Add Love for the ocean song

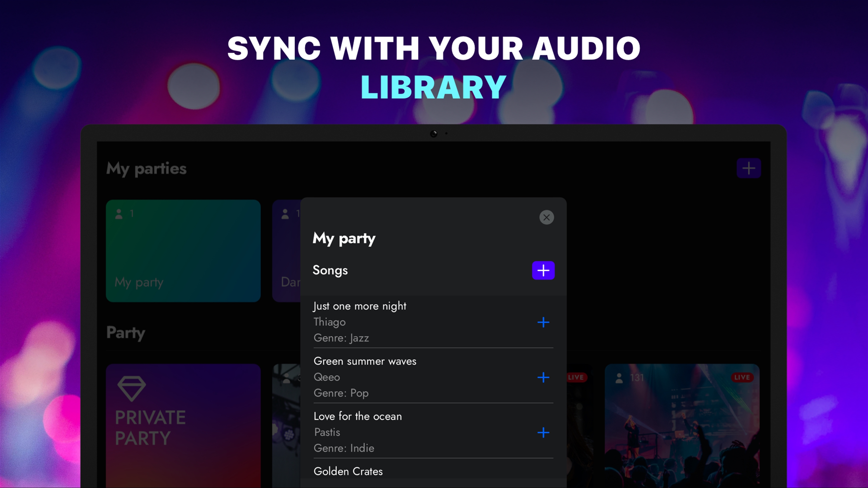543,432
